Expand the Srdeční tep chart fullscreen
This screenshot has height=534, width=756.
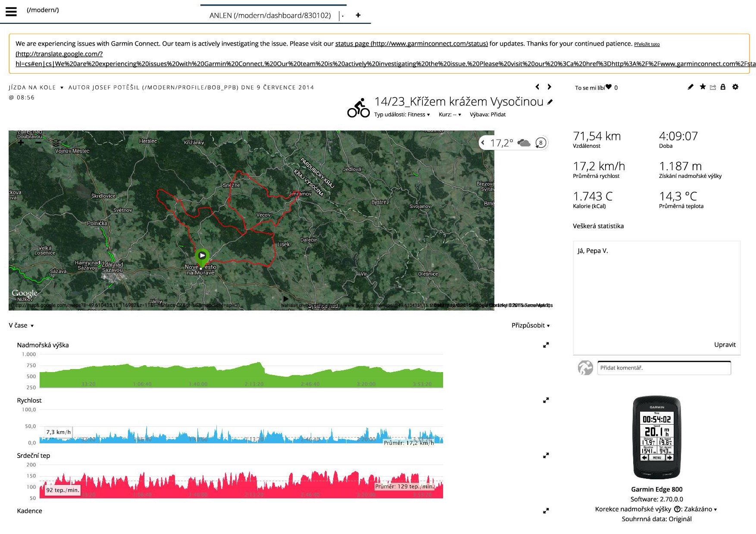click(546, 455)
